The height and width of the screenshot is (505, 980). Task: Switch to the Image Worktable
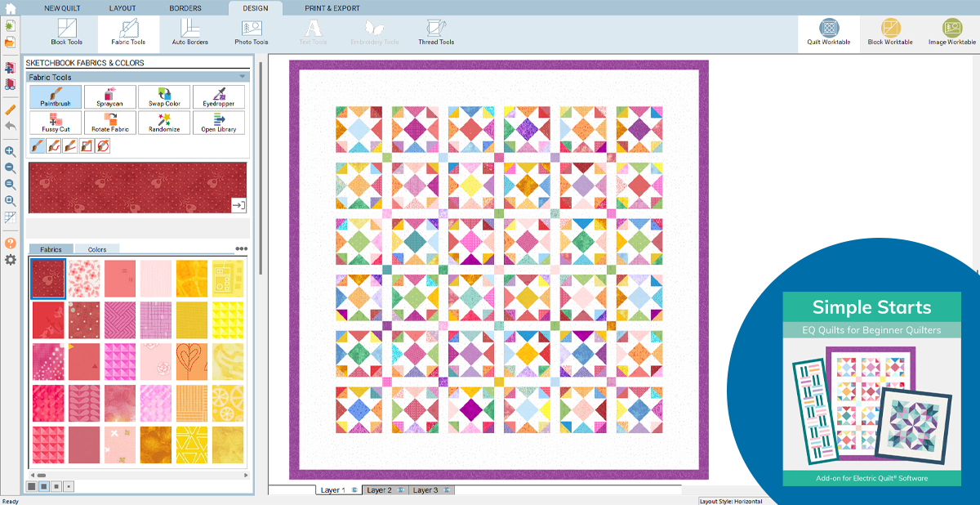point(951,33)
